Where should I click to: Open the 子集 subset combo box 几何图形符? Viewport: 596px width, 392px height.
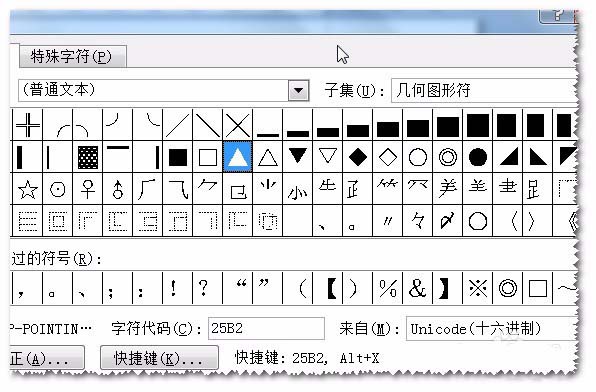(x=485, y=90)
